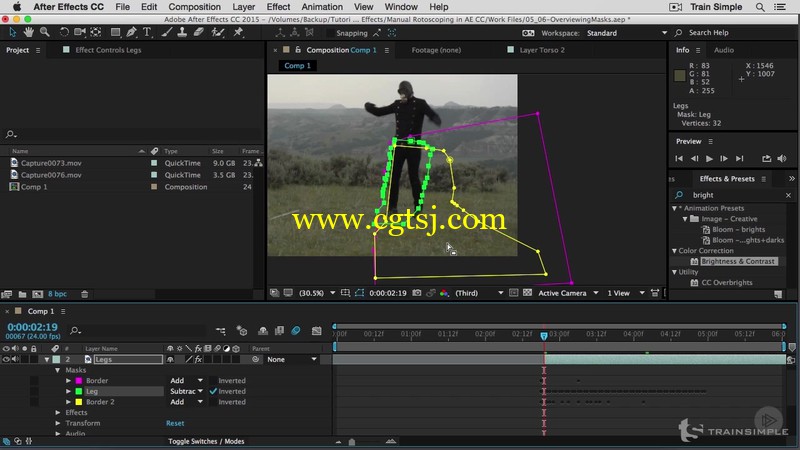Change Border mask mode from Add
This screenshot has height=450, width=800.
186,381
